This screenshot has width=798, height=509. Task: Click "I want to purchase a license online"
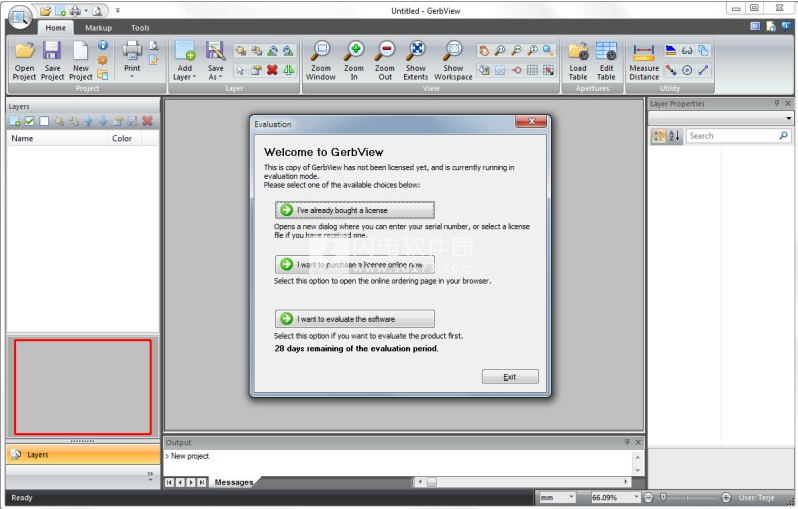pyautogui.click(x=355, y=264)
